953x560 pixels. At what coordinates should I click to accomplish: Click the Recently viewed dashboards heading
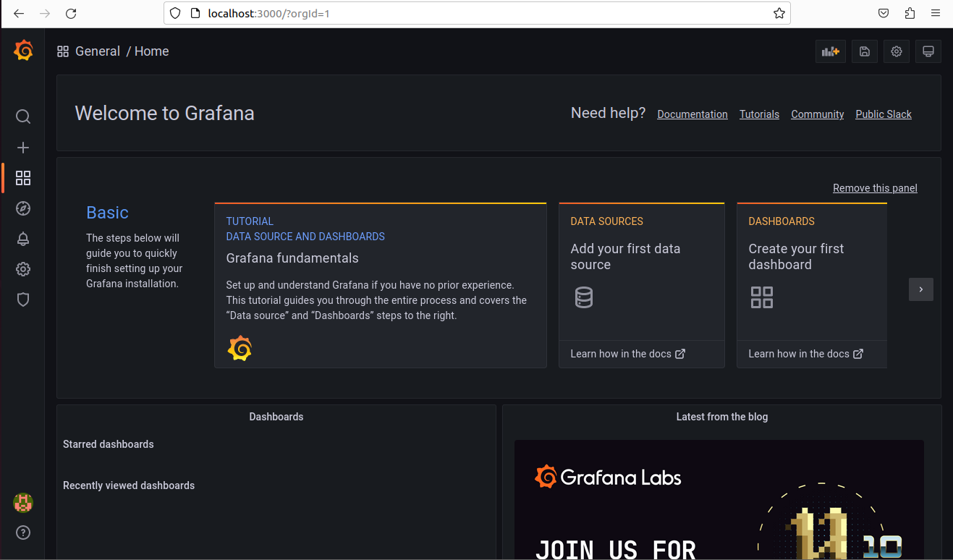click(129, 485)
